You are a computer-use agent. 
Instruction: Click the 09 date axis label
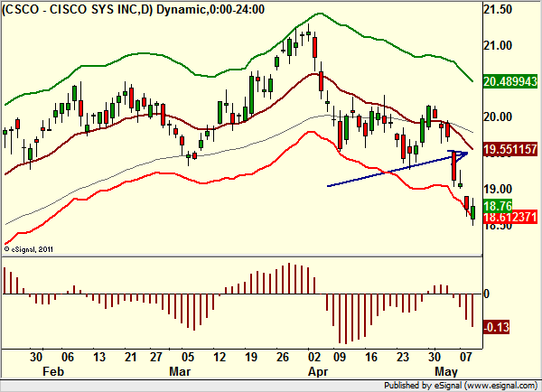[x=340, y=357]
